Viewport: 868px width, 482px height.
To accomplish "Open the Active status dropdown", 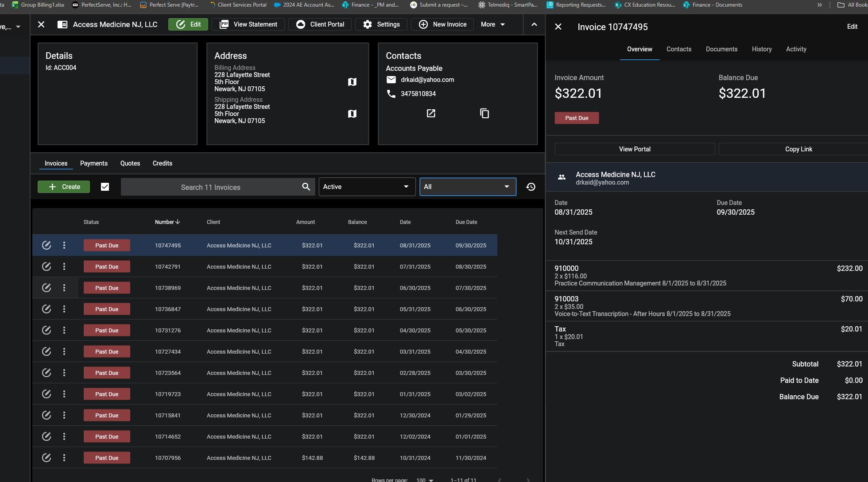I will [x=367, y=187].
